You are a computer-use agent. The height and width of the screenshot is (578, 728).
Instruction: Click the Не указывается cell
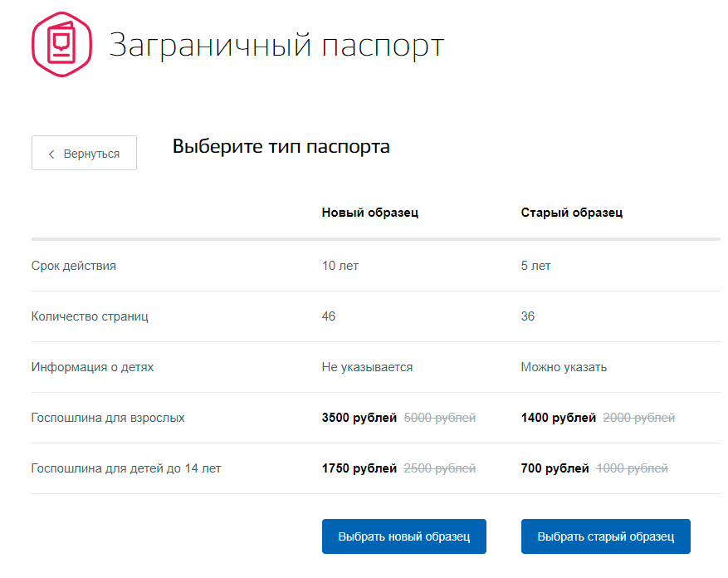367,367
